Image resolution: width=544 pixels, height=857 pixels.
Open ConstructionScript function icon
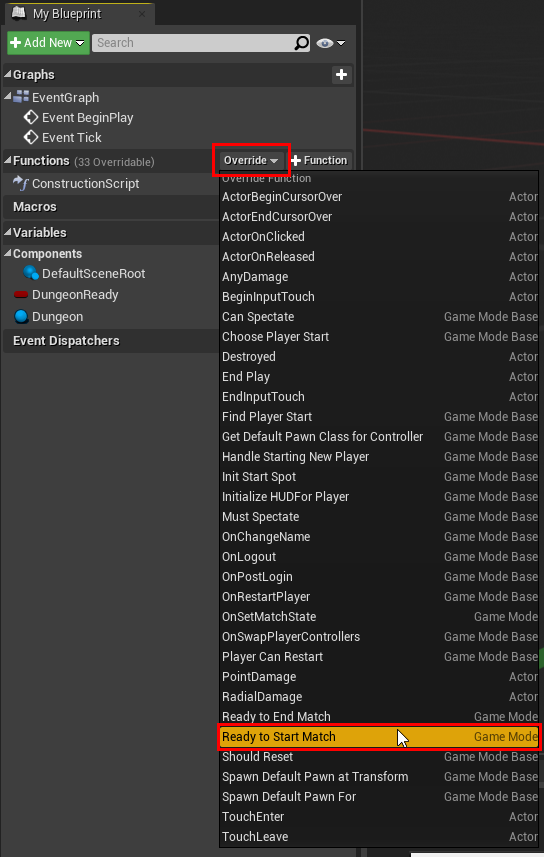tap(21, 183)
